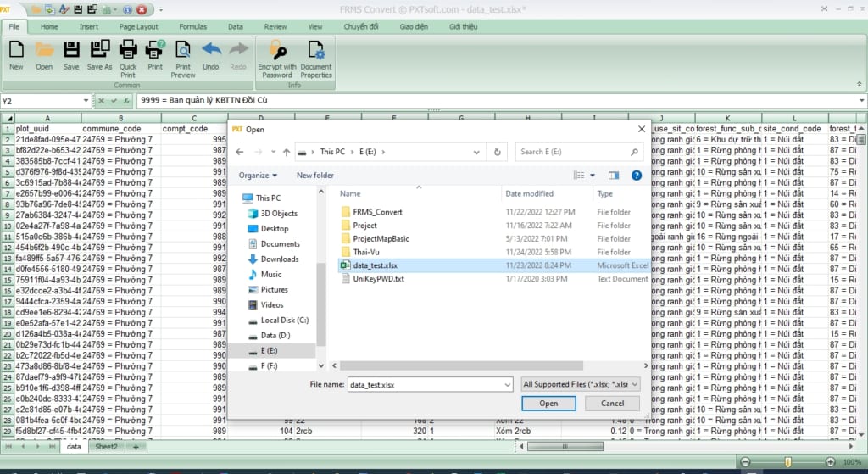
Task: Switch to the Formulas ribbon tab
Action: 192,27
